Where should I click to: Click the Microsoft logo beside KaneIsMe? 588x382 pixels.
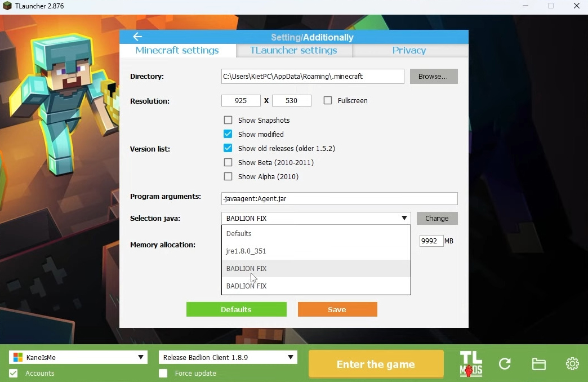(17, 357)
